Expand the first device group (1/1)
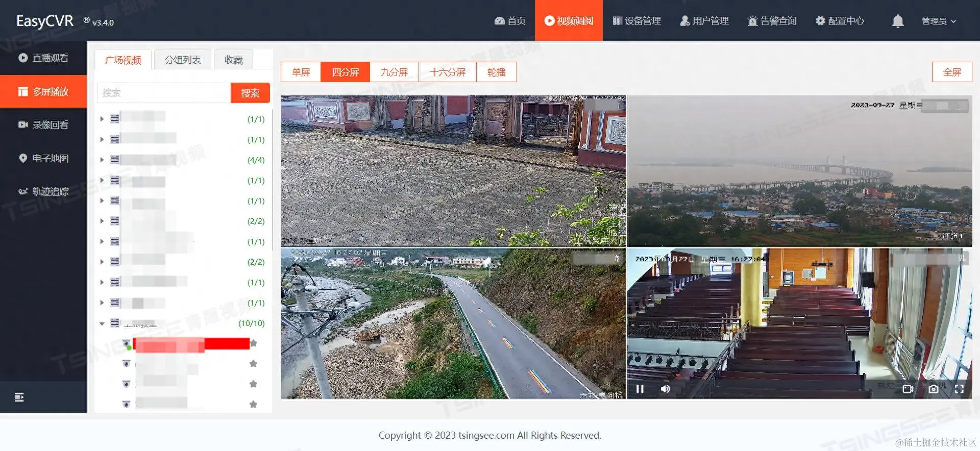Image resolution: width=980 pixels, height=451 pixels. coord(102,119)
